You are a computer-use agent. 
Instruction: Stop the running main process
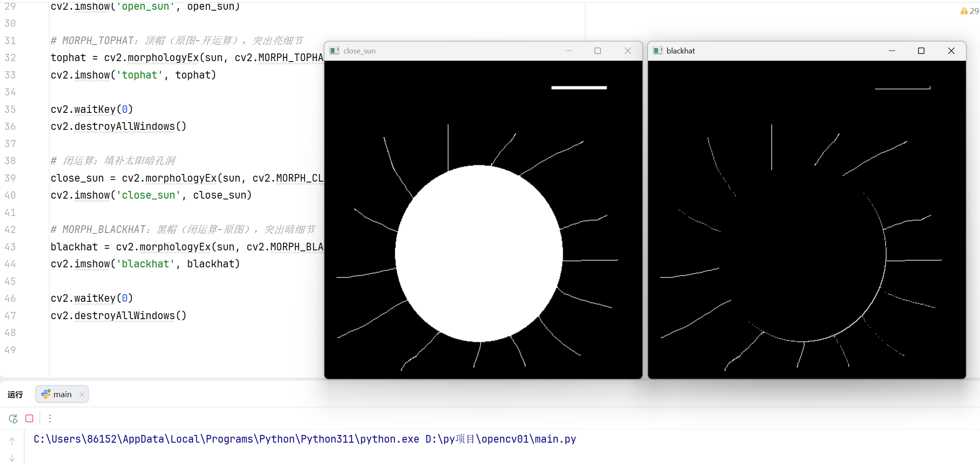click(x=29, y=418)
